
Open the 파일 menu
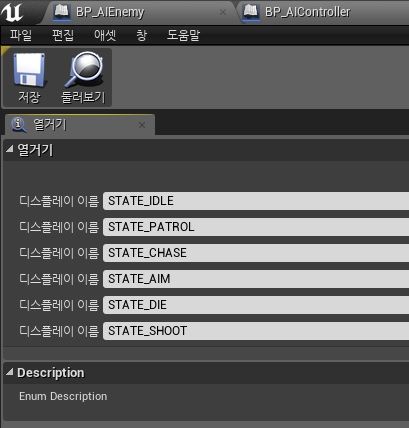[x=21, y=35]
